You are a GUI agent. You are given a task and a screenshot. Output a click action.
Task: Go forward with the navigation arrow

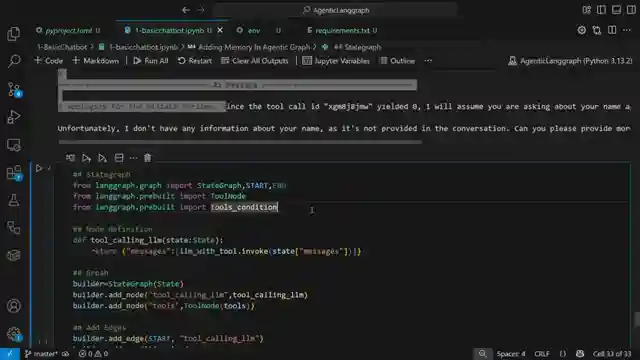[x=200, y=10]
